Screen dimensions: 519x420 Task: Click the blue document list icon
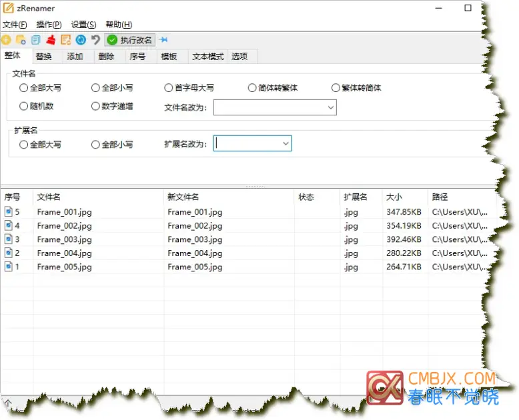pyautogui.click(x=36, y=40)
